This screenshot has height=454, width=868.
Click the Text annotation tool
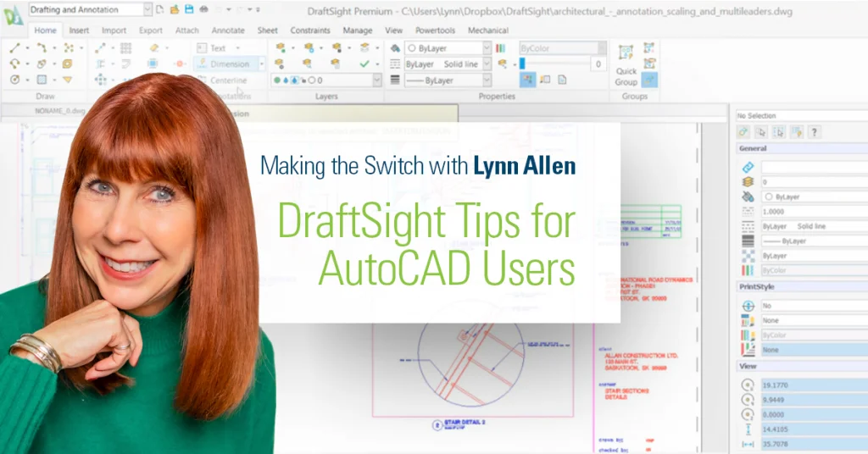coord(217,48)
